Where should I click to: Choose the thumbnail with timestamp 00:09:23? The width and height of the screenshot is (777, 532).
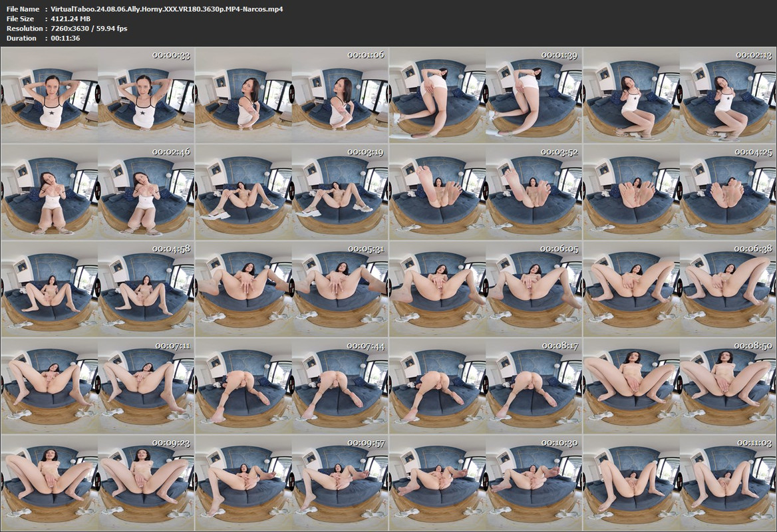coord(98,483)
